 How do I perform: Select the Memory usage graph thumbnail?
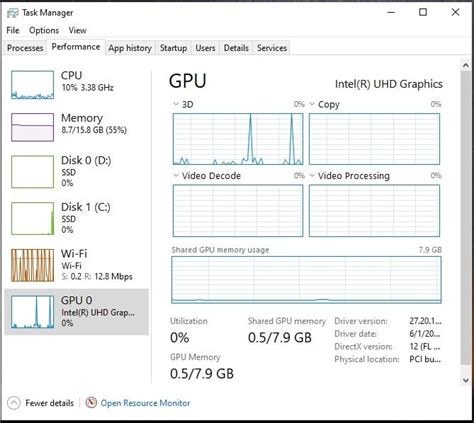tap(32, 127)
